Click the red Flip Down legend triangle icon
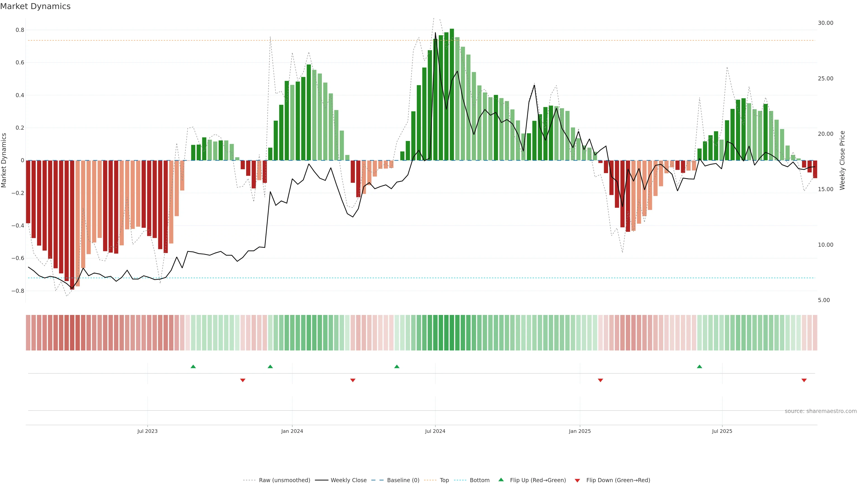The height and width of the screenshot is (488, 868). [x=577, y=480]
